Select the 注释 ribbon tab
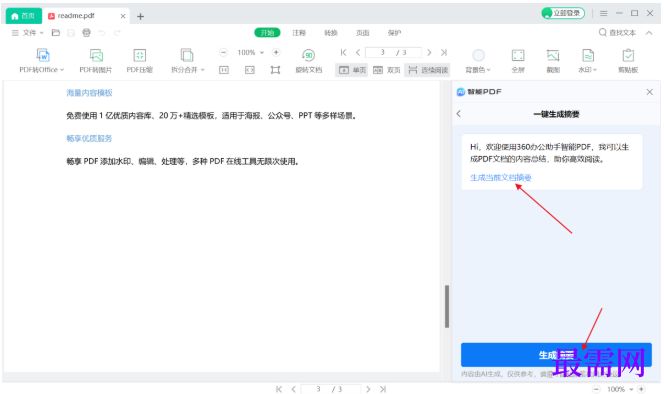This screenshot has height=394, width=664. pyautogui.click(x=299, y=33)
